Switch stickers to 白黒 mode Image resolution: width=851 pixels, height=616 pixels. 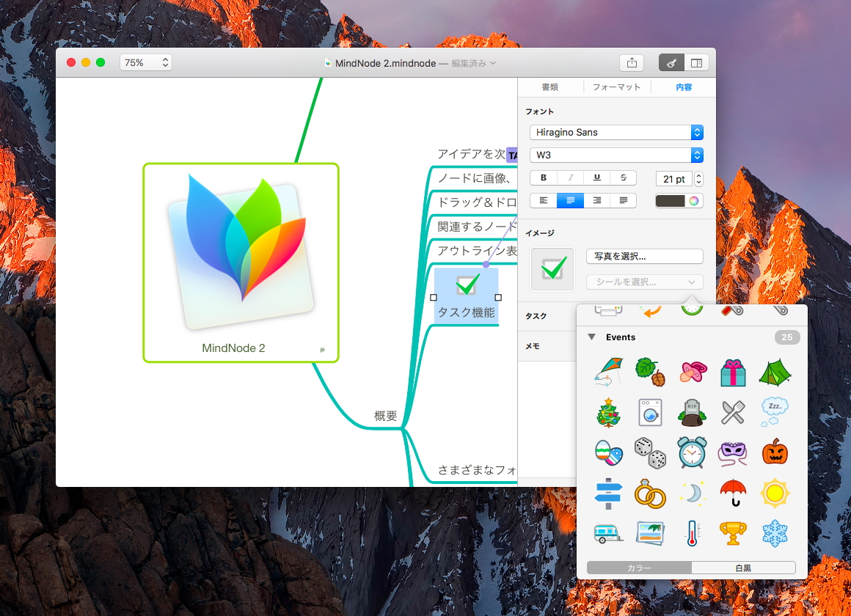(744, 568)
